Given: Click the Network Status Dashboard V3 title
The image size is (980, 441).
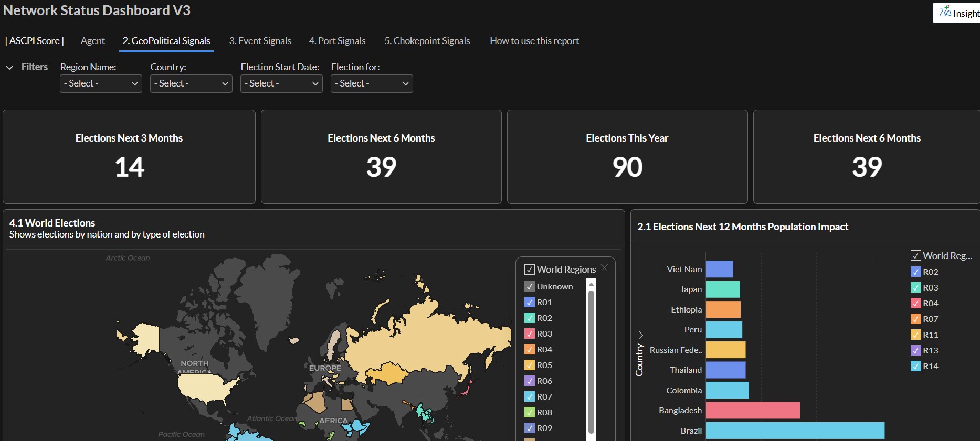Looking at the screenshot, I should point(97,10).
